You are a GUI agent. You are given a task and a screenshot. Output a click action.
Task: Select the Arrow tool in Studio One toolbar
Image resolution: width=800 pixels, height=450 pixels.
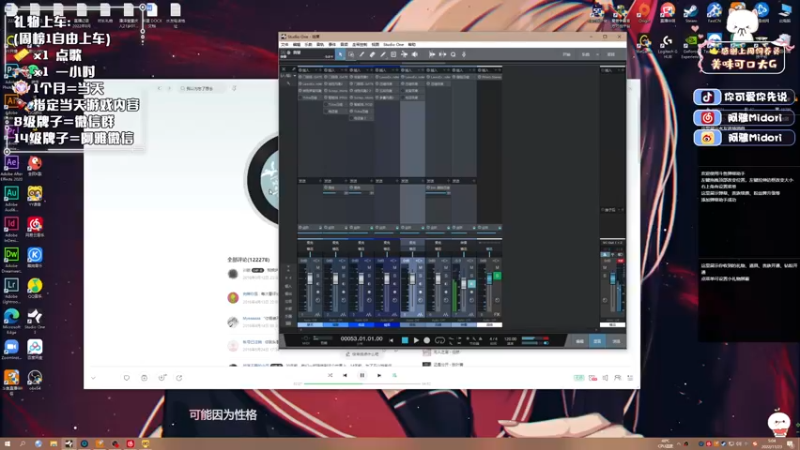coord(340,55)
